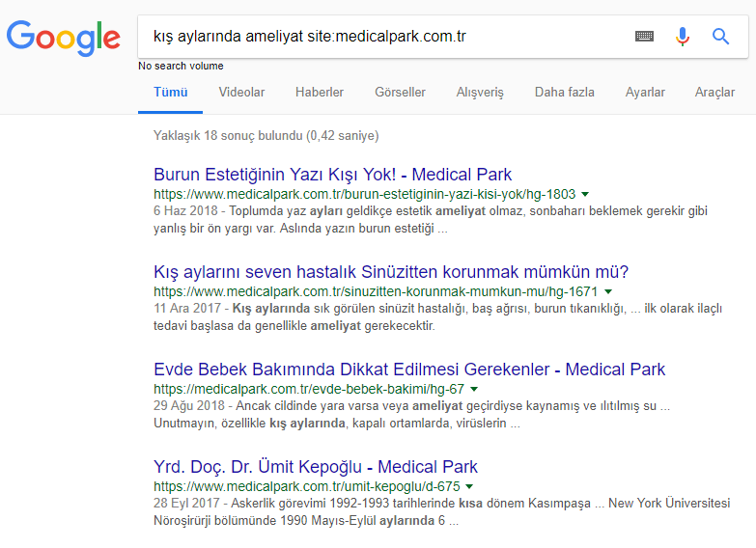Image resolution: width=756 pixels, height=548 pixels.
Task: Open result Kış aylarını seven hastalık Sinüzitten
Action: click(x=391, y=272)
